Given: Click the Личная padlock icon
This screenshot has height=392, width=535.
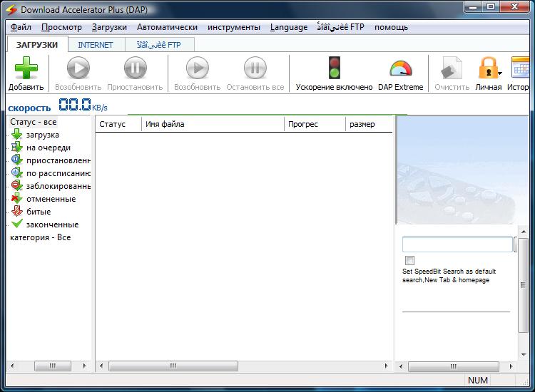Looking at the screenshot, I should click(x=487, y=69).
